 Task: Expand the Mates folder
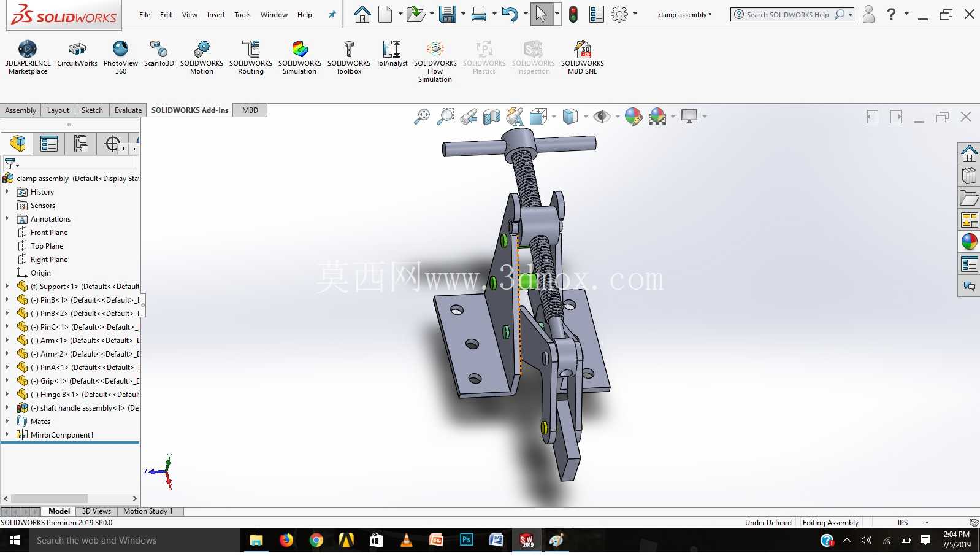coord(7,421)
